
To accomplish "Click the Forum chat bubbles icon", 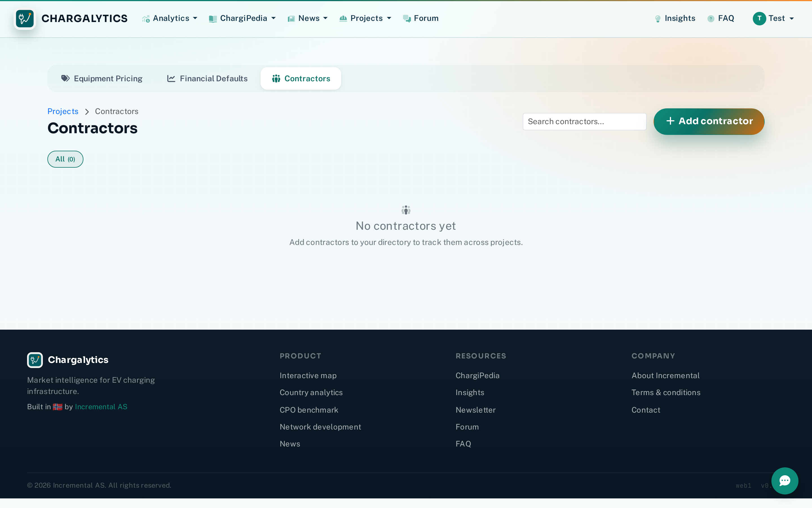I will click(407, 19).
